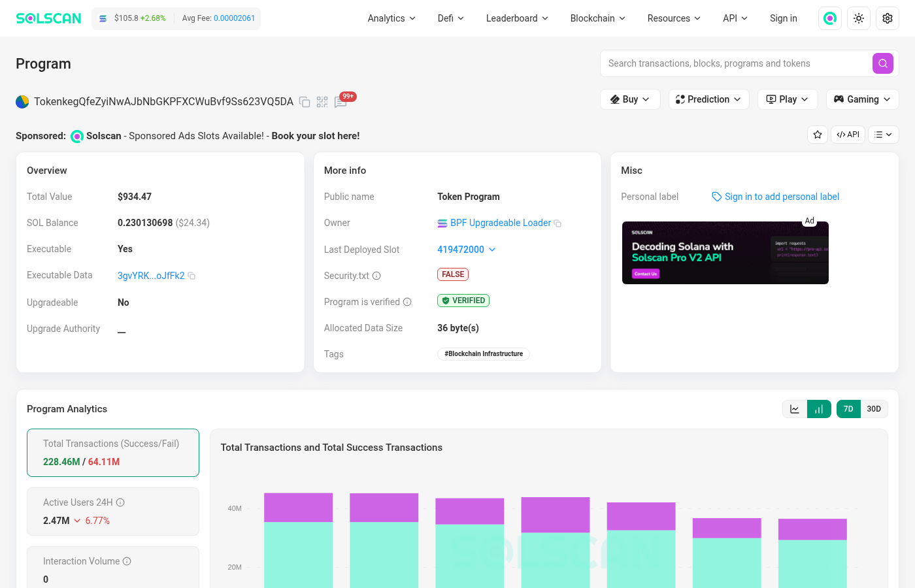Open BPF Upgradeable Loader link
915x588 pixels.
tap(501, 223)
